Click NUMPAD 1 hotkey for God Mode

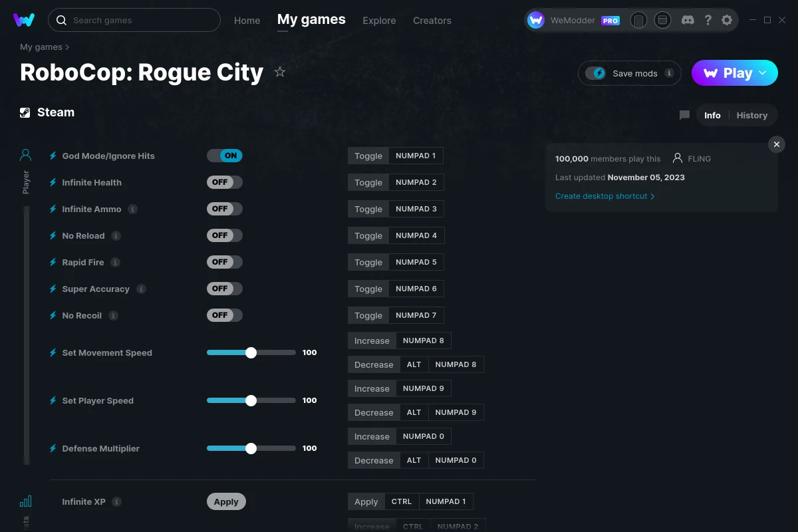(x=416, y=156)
